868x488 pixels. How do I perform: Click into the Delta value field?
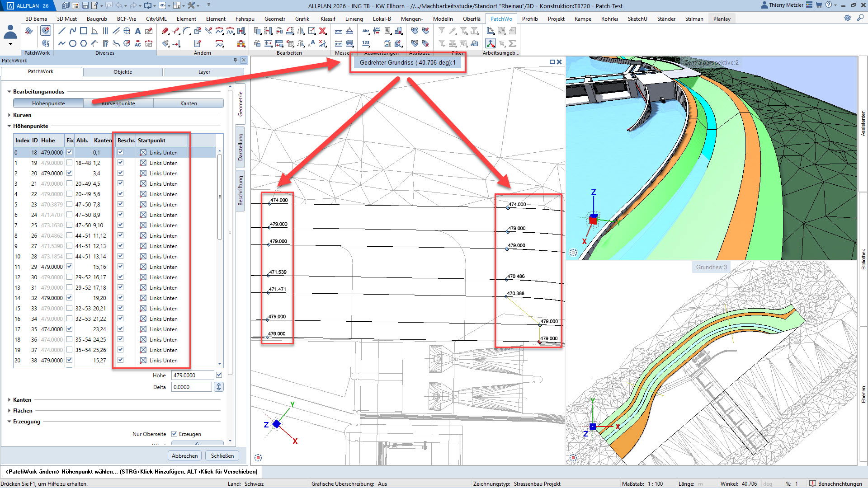pyautogui.click(x=192, y=387)
